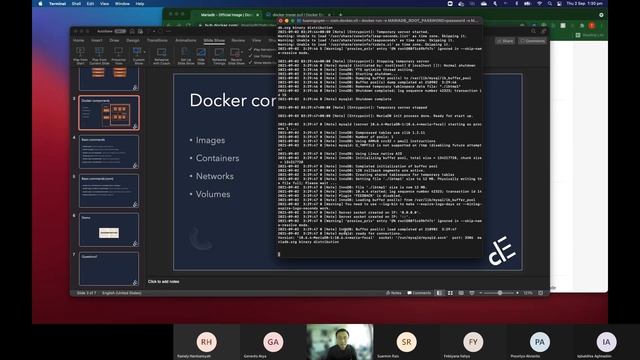The height and width of the screenshot is (360, 640).
Task: Click the English (United States) language indicator
Action: coord(122,293)
